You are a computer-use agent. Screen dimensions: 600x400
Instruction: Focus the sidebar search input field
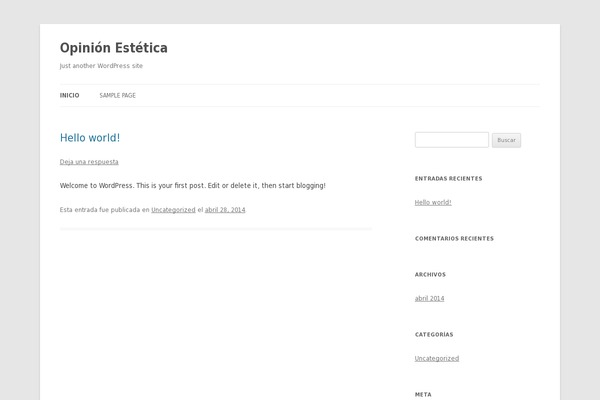tap(452, 140)
